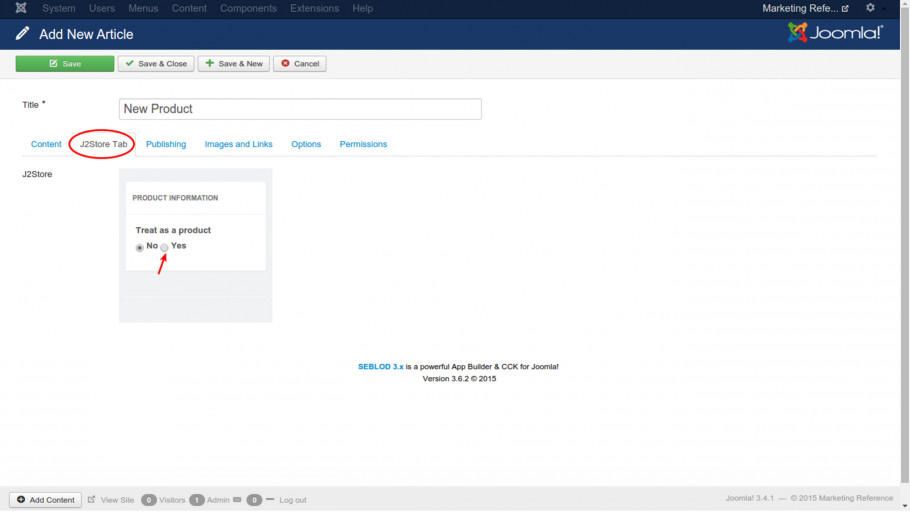This screenshot has height=512, width=910.
Task: Click the messages count badge showing 0
Action: 254,500
